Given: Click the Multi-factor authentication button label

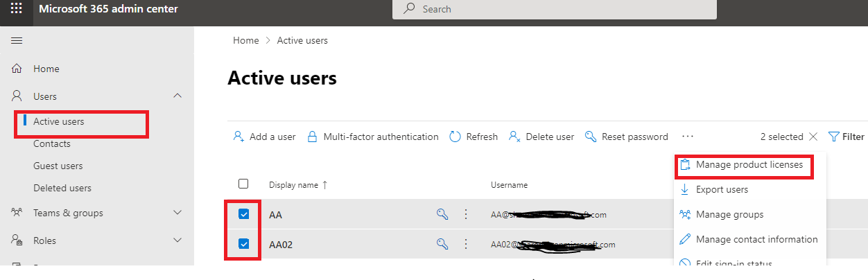Looking at the screenshot, I should (x=381, y=137).
